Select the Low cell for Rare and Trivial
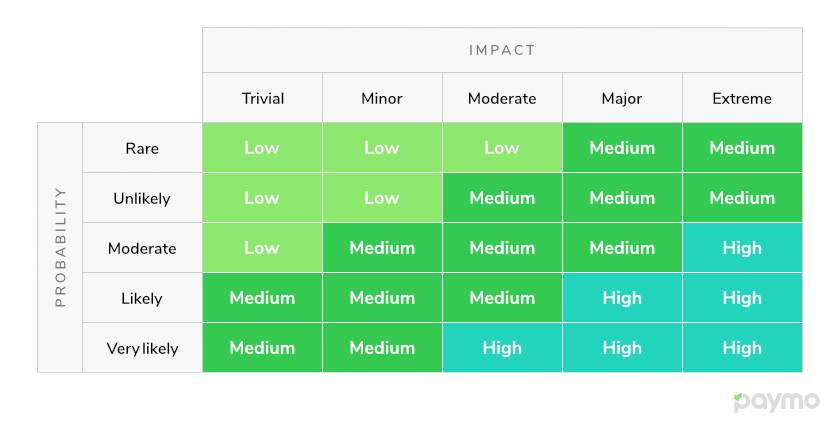 point(262,148)
